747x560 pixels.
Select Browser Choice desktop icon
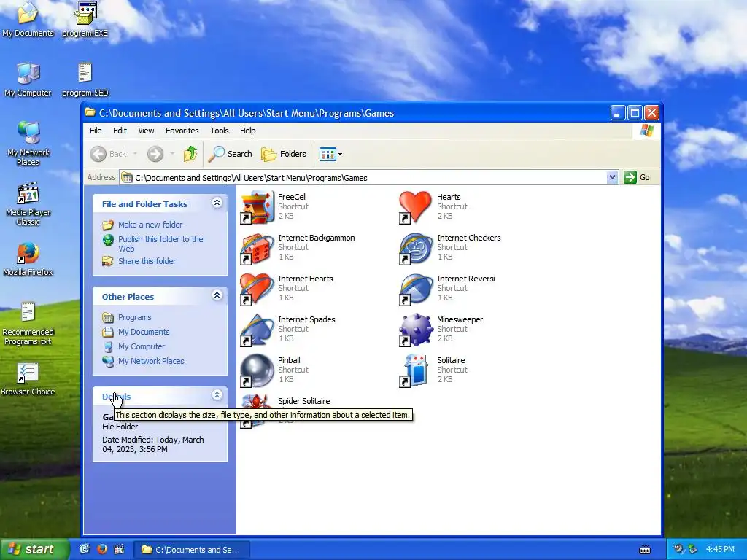(x=28, y=379)
